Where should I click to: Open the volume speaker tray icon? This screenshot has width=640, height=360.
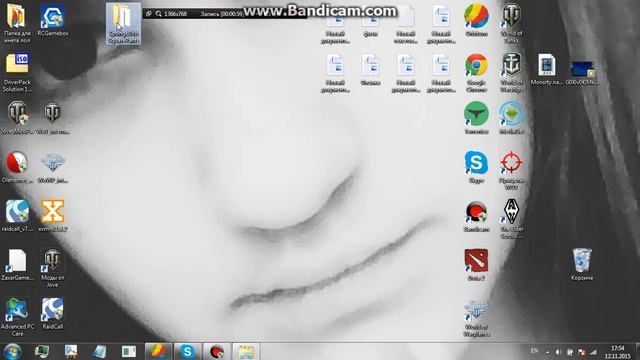click(x=558, y=352)
